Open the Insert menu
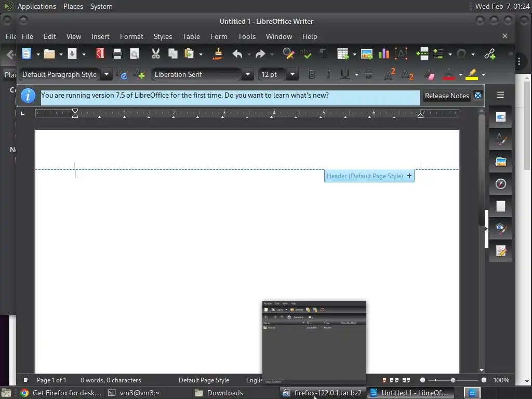532x399 pixels. [100, 36]
